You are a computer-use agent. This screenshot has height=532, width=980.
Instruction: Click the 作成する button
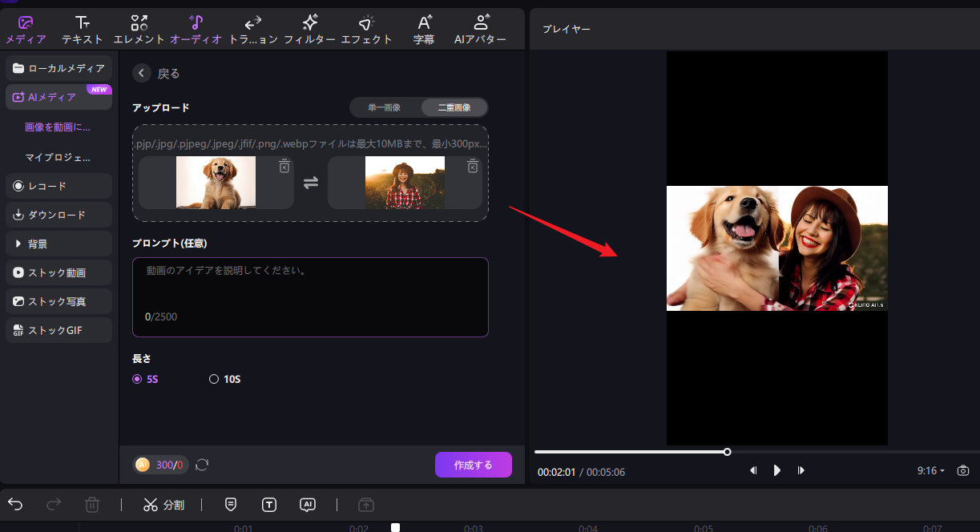coord(473,464)
